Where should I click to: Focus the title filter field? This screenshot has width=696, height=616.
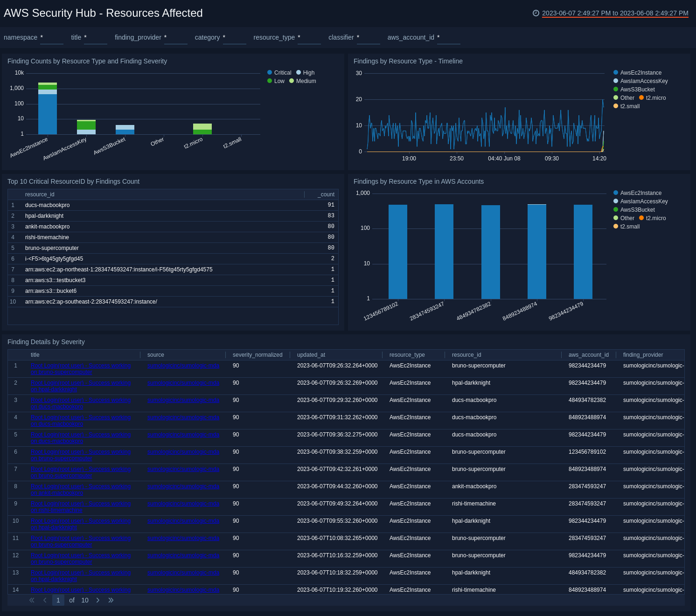coord(96,38)
